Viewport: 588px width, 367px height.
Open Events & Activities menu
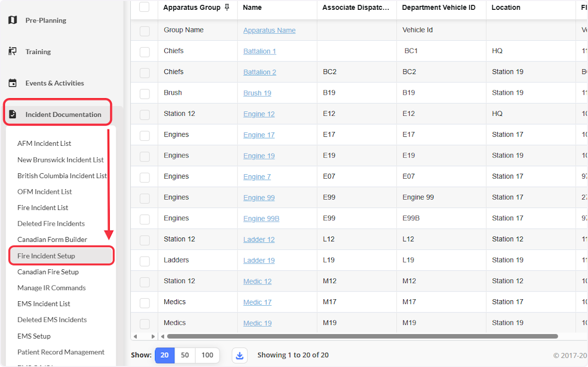click(54, 83)
